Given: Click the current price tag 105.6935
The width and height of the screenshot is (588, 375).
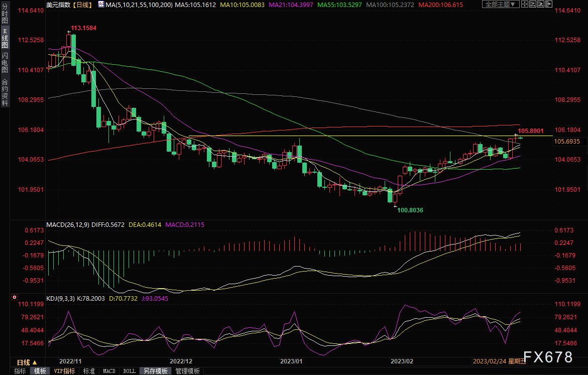Looking at the screenshot, I should [567, 142].
